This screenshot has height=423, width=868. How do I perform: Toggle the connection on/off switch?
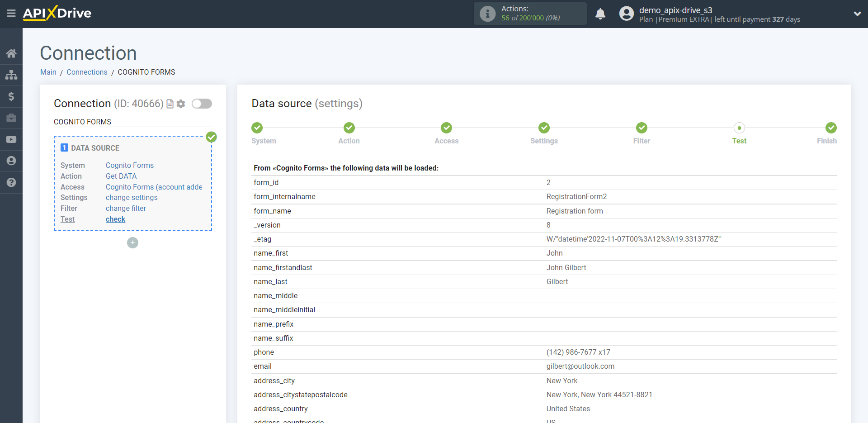pyautogui.click(x=202, y=104)
